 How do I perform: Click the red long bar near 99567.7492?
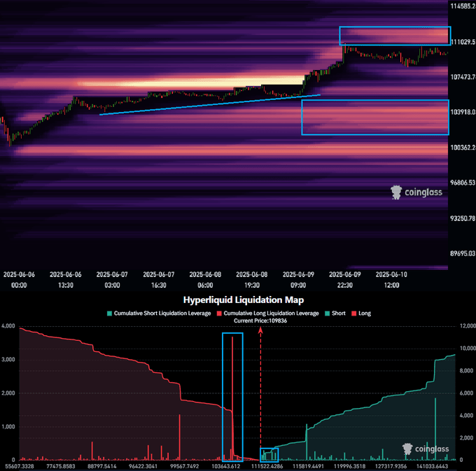pyautogui.click(x=179, y=437)
